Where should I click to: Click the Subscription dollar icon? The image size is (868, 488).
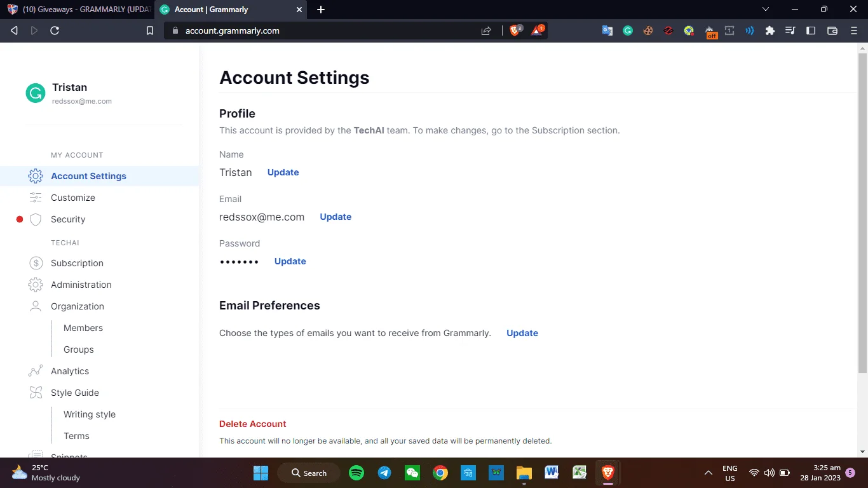point(36,263)
